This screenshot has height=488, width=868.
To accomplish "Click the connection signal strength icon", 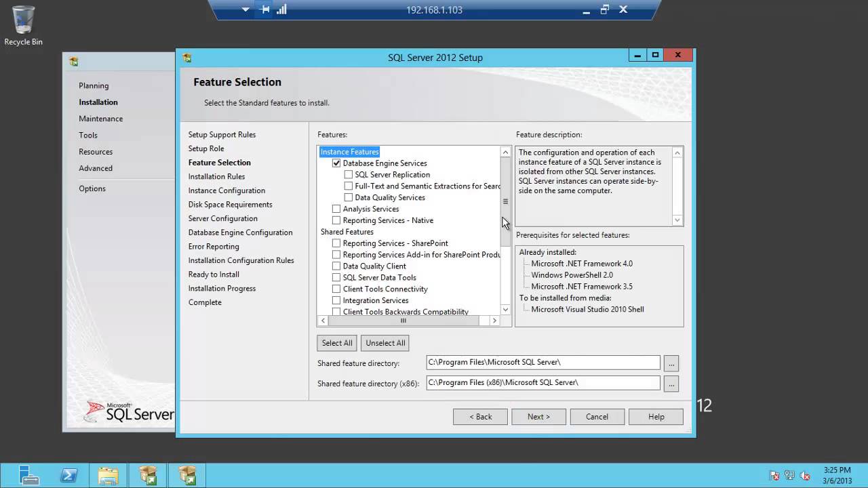I will [x=281, y=9].
